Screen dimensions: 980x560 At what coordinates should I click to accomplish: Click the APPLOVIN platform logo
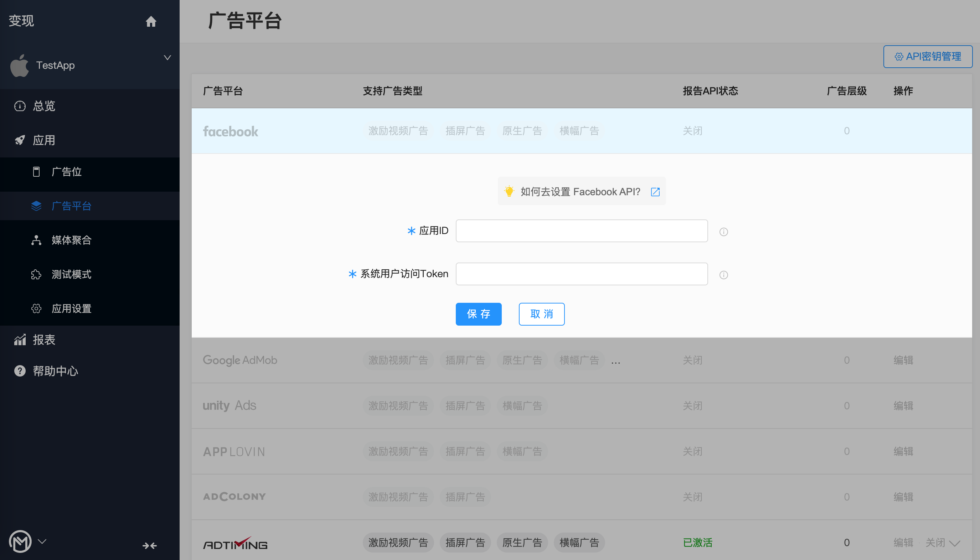234,452
